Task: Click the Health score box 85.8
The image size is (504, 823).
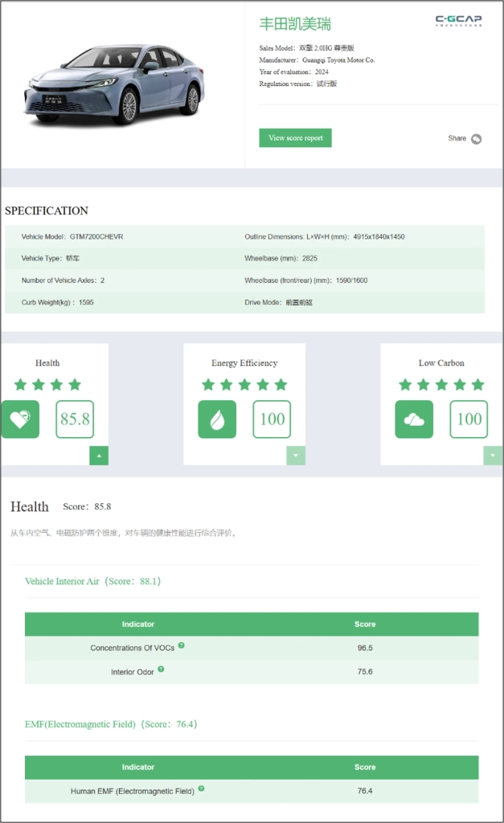Action: click(75, 419)
